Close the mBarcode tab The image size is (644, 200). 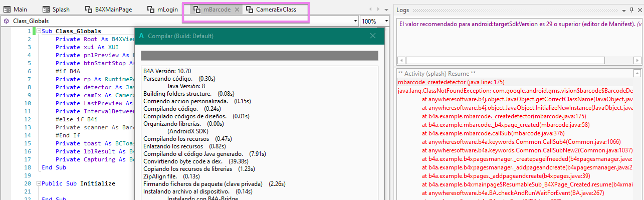[x=237, y=10]
